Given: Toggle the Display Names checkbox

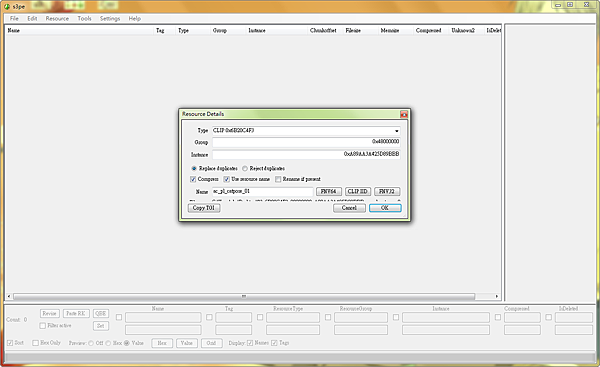Looking at the screenshot, I should pos(250,343).
